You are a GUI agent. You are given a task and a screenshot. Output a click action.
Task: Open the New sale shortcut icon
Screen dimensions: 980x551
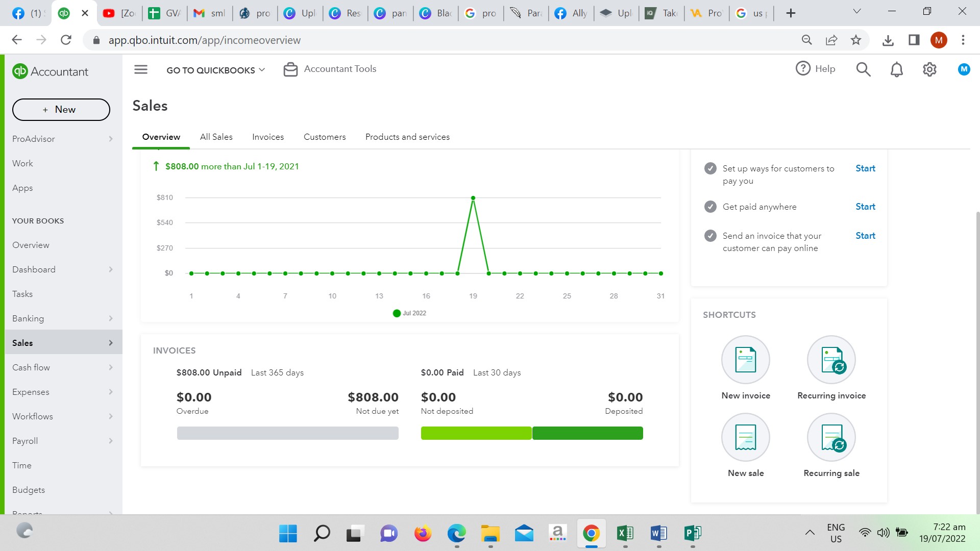(x=745, y=437)
